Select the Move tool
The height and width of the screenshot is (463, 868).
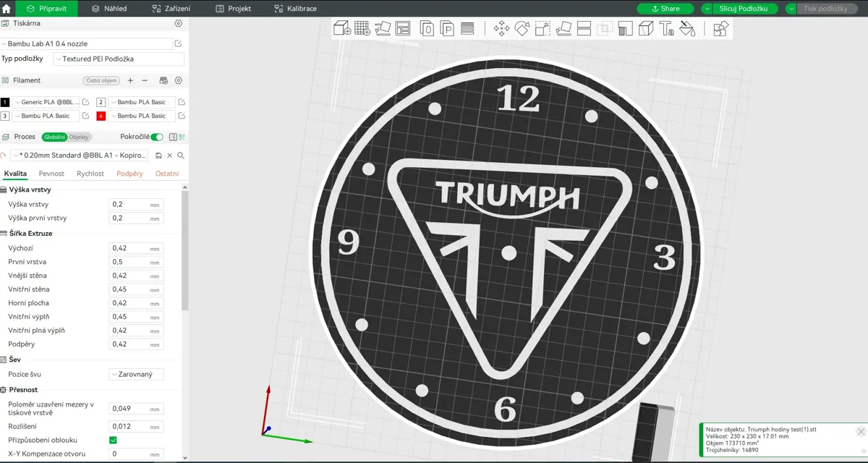501,28
